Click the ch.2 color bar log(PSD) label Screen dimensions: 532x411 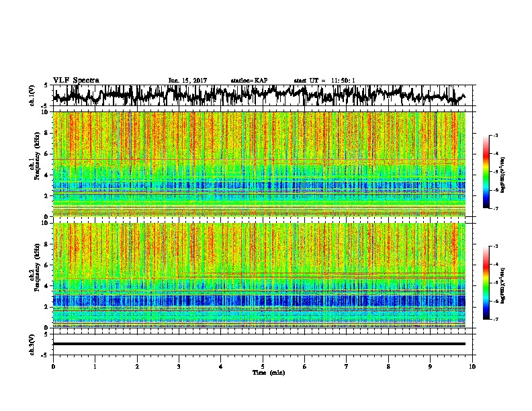coord(503,285)
